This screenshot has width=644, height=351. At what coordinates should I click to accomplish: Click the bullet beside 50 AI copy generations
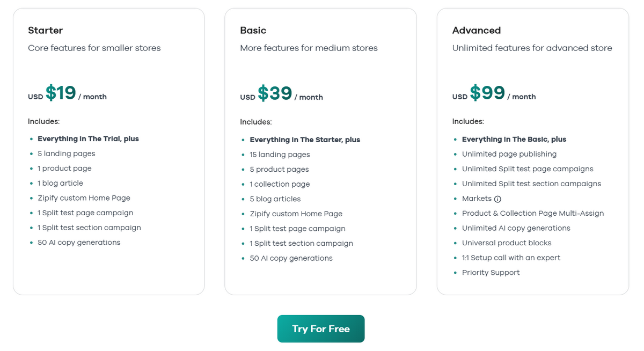tap(31, 242)
